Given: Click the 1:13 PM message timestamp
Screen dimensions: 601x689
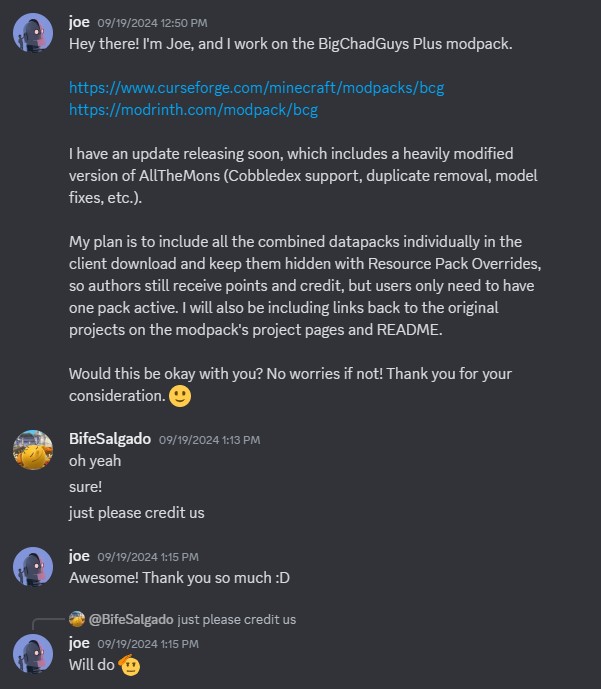Looking at the screenshot, I should 209,440.
